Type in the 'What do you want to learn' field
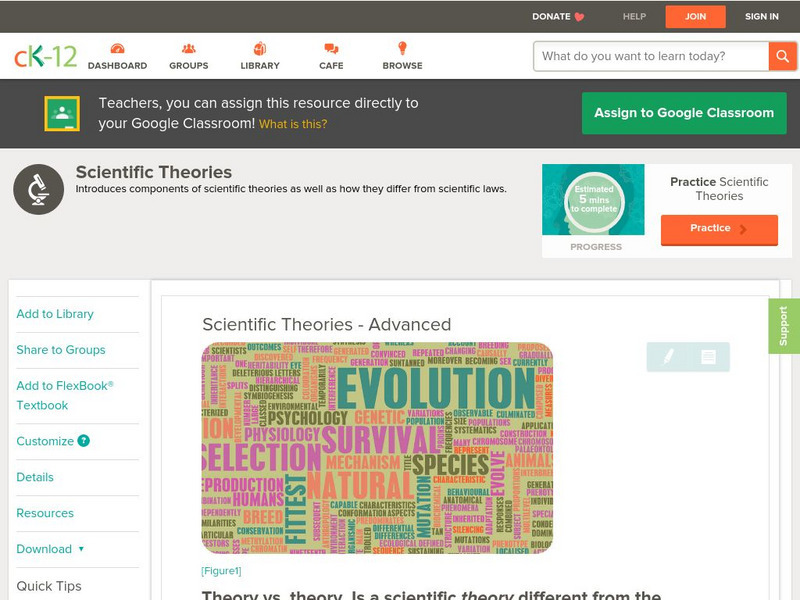This screenshot has height=600, width=800. pyautogui.click(x=650, y=56)
